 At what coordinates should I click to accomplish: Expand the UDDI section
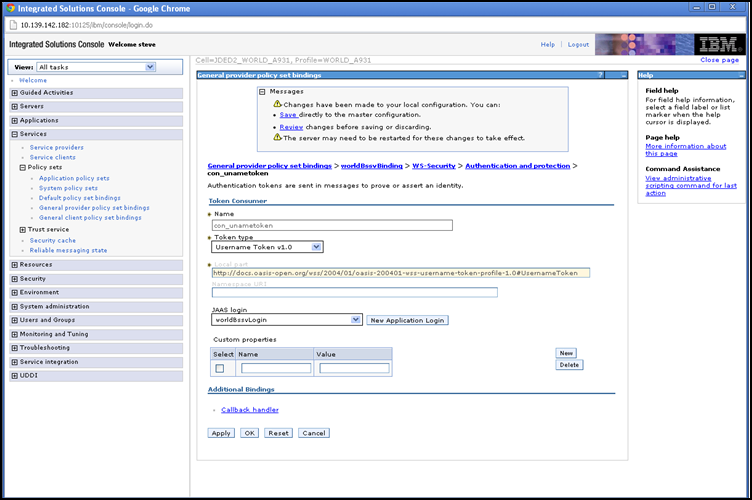click(15, 376)
